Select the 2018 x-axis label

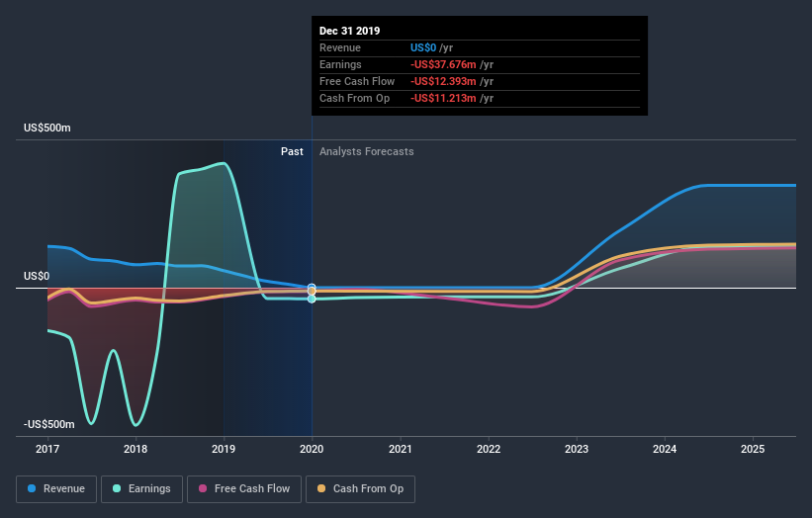tap(135, 449)
